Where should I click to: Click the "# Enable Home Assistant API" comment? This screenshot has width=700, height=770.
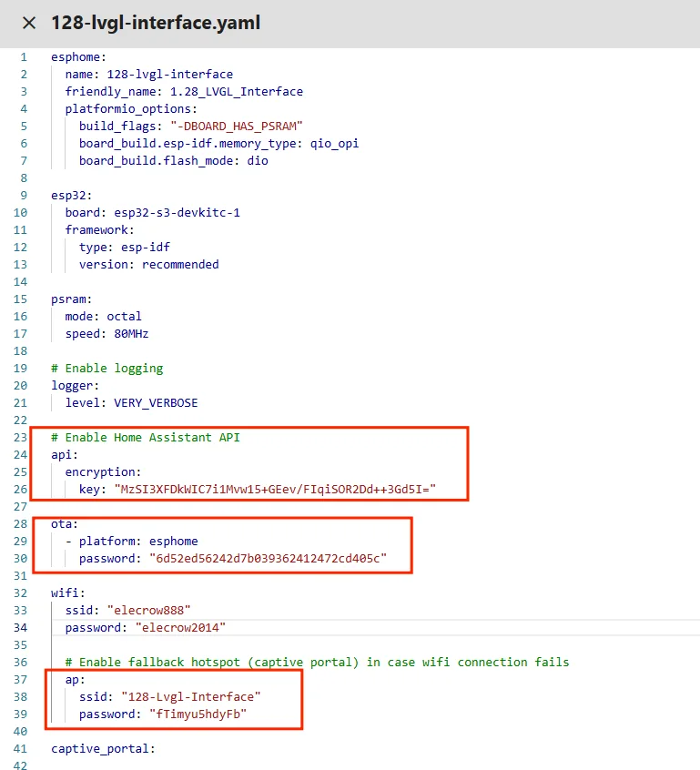[x=145, y=437]
